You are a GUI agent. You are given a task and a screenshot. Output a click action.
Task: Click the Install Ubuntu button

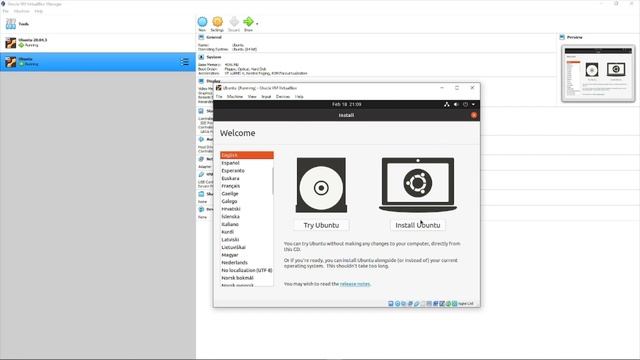pyautogui.click(x=418, y=225)
